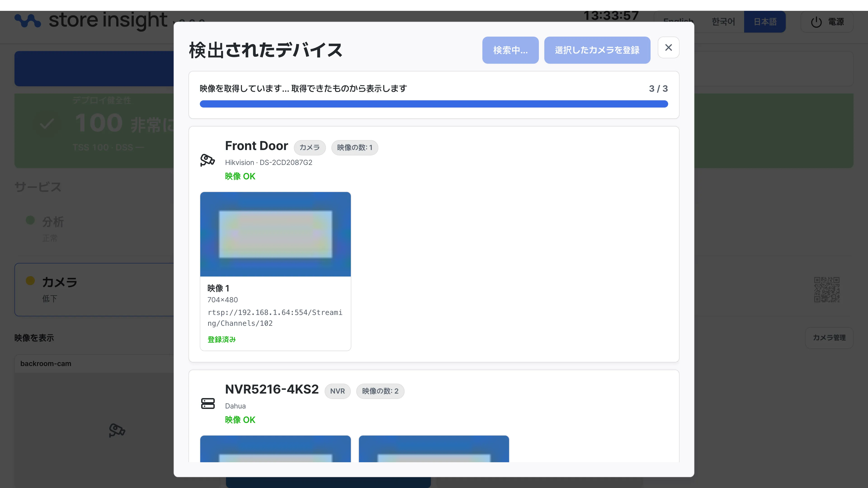
Task: Close the detected devices dialog
Action: [x=668, y=47]
